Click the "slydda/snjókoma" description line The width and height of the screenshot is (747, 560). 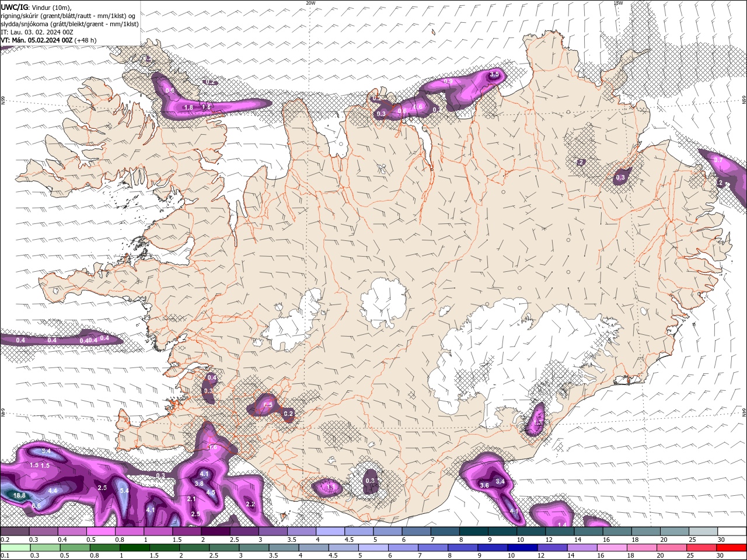point(69,24)
